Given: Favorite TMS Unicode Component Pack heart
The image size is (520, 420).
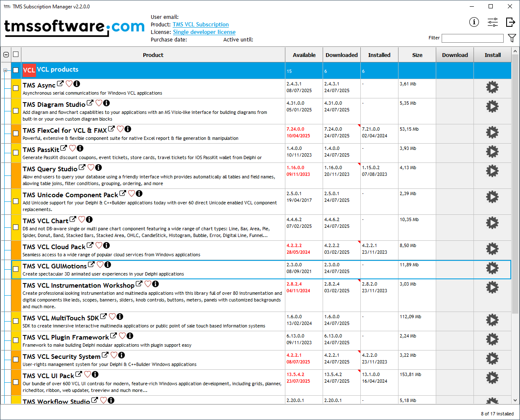Looking at the screenshot, I should 132,193.
